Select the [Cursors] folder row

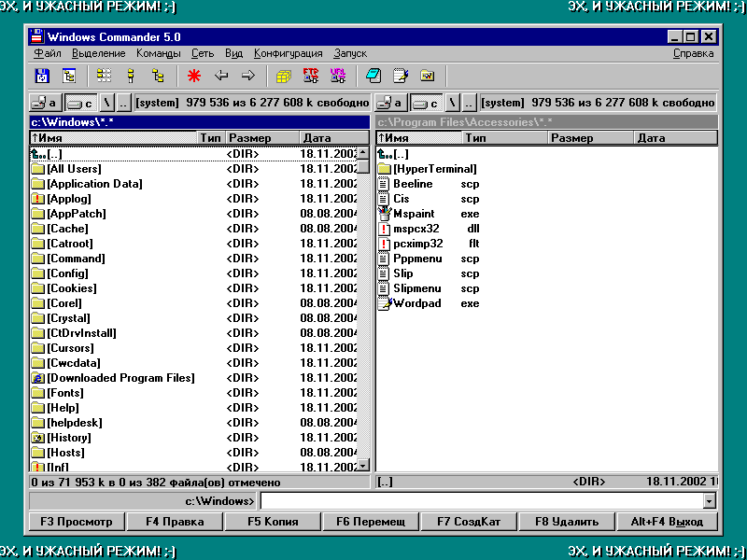tap(193, 348)
